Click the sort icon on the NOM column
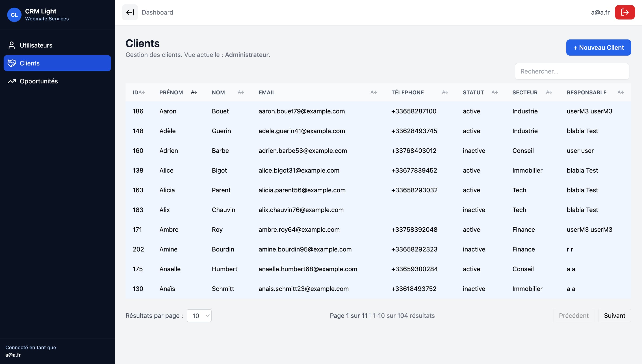The width and height of the screenshot is (642, 364). coord(241,92)
